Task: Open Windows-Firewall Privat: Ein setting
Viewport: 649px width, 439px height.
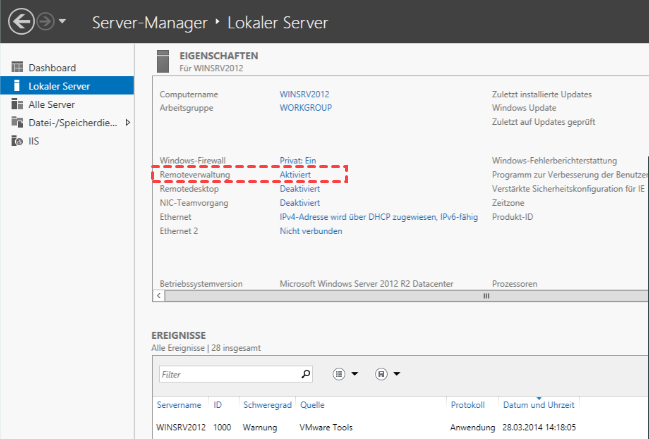Action: 298,160
